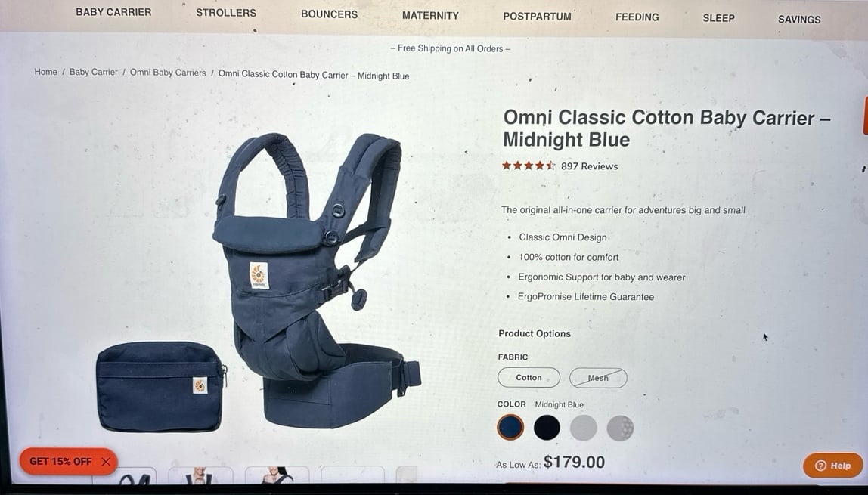Screen dimensions: 868x495
Task: Open the BABY CARRIER menu
Action: pos(113,12)
